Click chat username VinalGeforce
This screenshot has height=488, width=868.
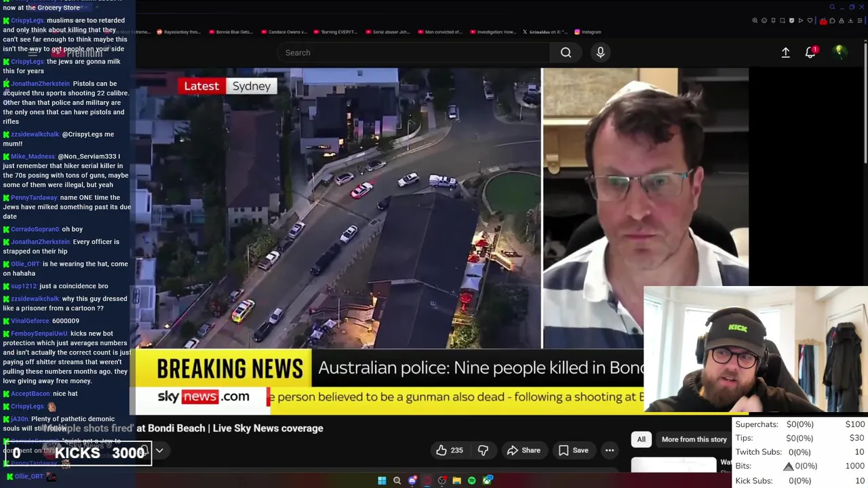click(x=30, y=321)
